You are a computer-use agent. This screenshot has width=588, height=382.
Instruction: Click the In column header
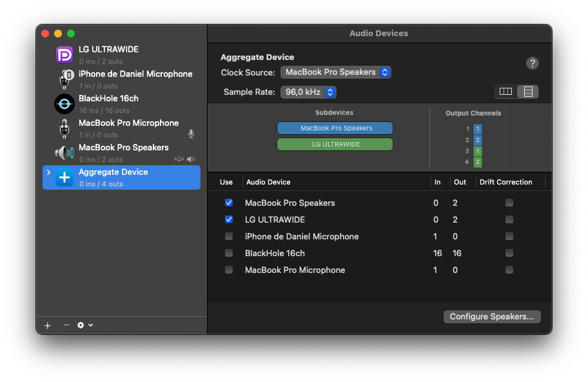[x=437, y=182]
